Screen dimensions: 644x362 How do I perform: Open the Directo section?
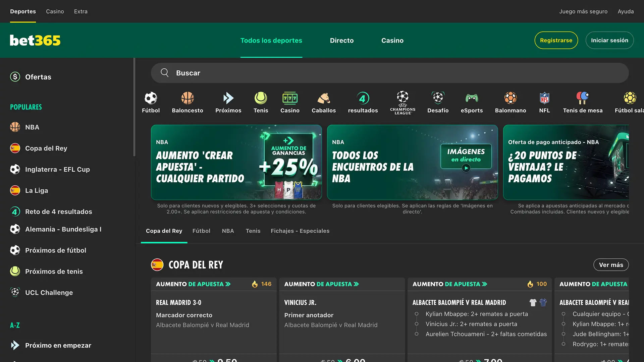[x=342, y=40]
